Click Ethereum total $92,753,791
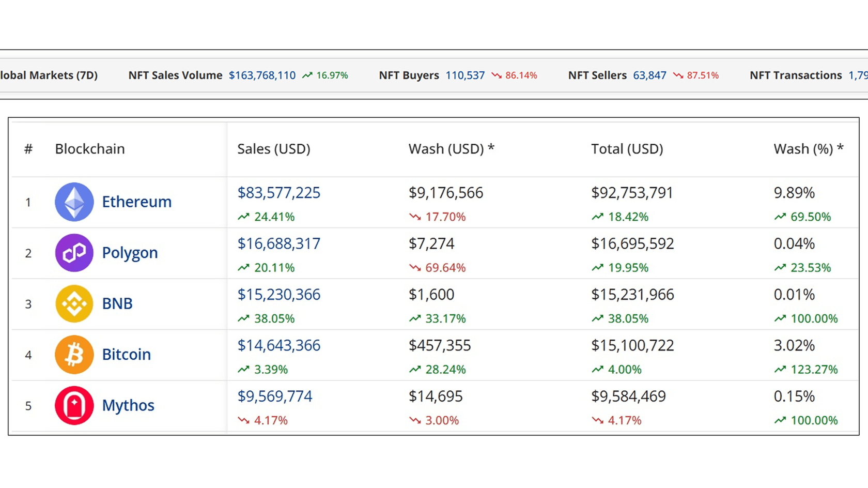This screenshot has height=488, width=868. 632,193
